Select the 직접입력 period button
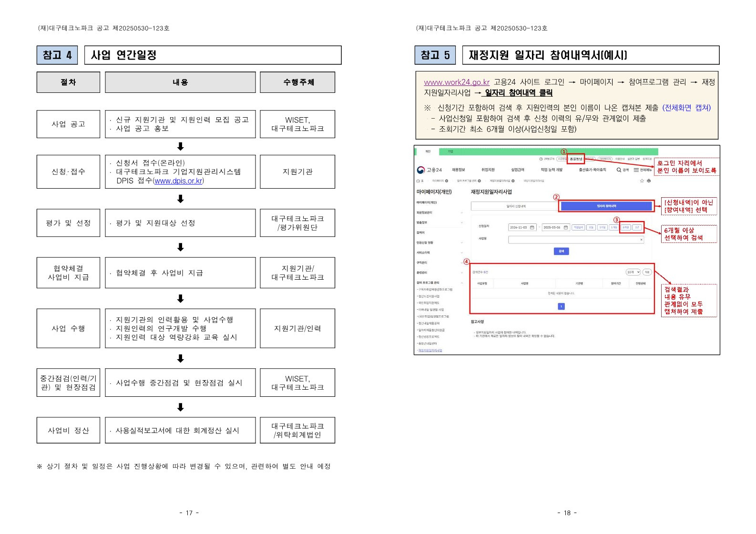 pos(578,227)
